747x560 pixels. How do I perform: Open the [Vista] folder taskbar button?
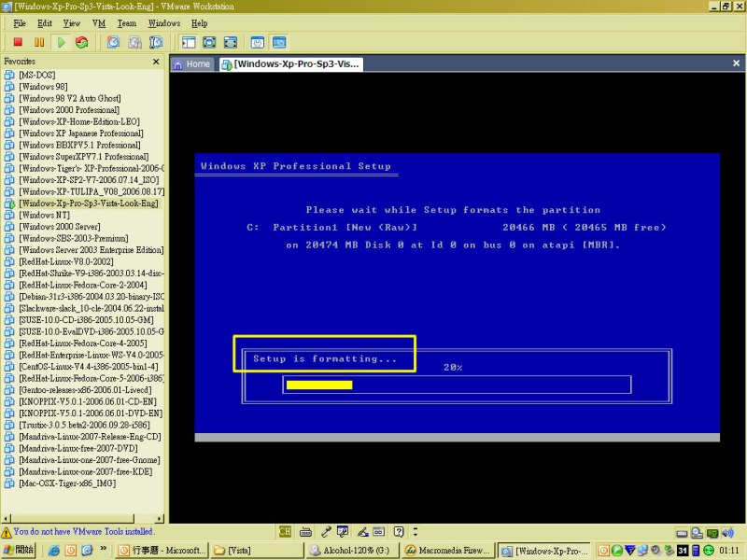pyautogui.click(x=256, y=551)
